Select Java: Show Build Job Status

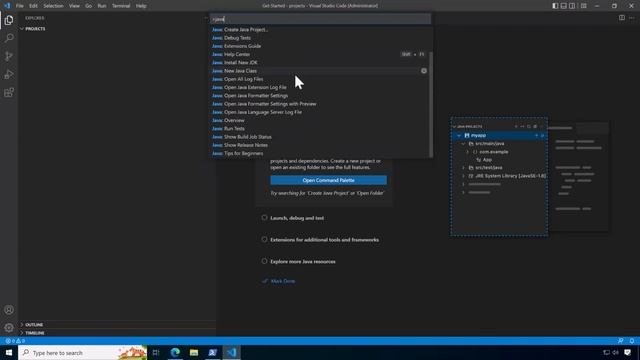pyautogui.click(x=321, y=137)
